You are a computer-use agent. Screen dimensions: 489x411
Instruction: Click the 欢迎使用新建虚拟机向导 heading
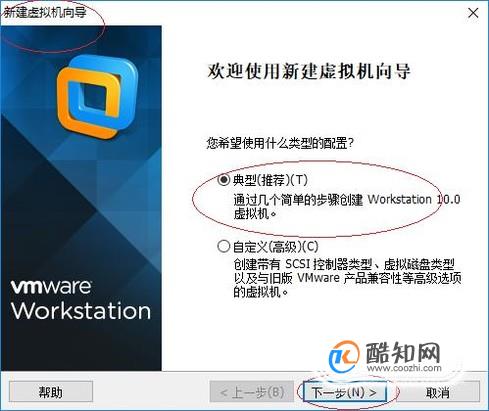tap(309, 71)
